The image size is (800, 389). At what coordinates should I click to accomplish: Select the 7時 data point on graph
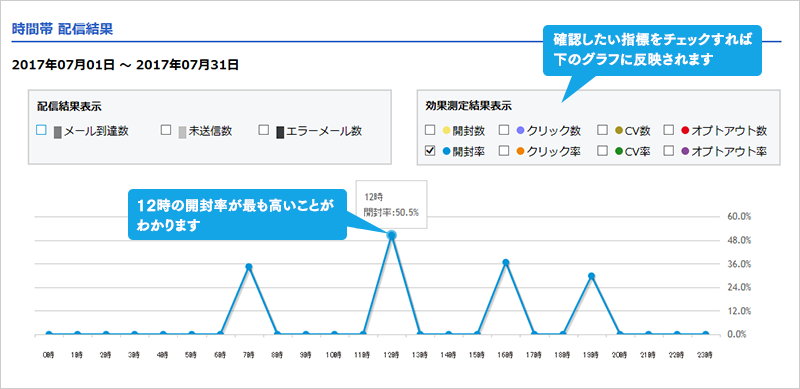[x=248, y=266]
